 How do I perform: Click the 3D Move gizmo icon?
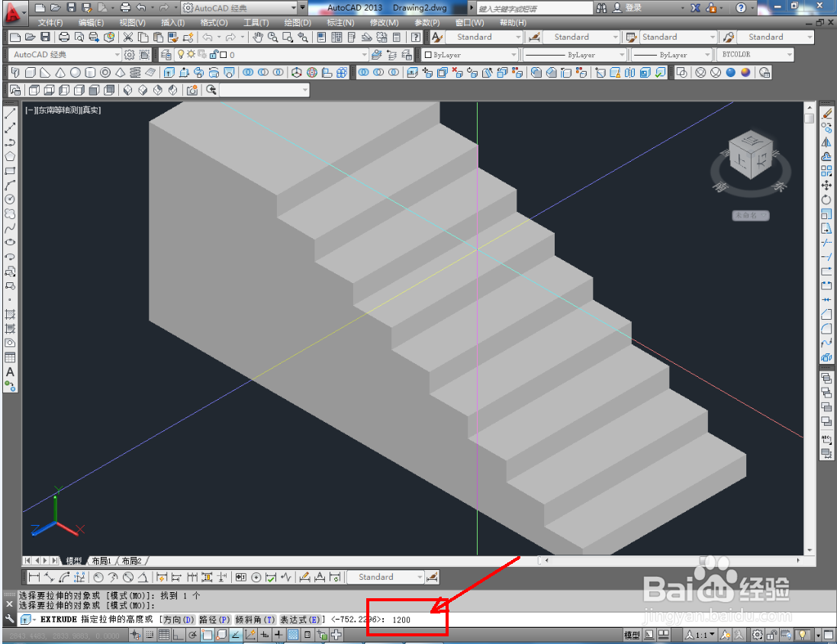click(x=298, y=72)
